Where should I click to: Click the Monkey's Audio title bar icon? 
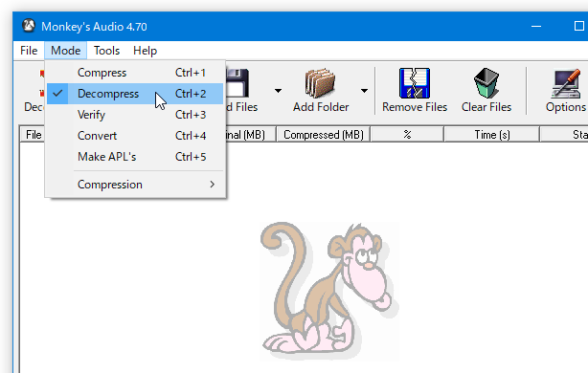point(29,26)
